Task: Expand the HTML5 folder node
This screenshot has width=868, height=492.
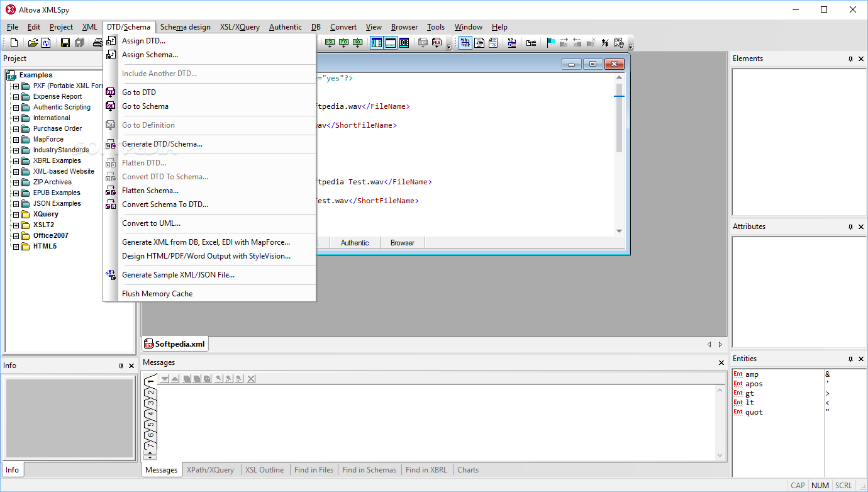Action: (16, 247)
